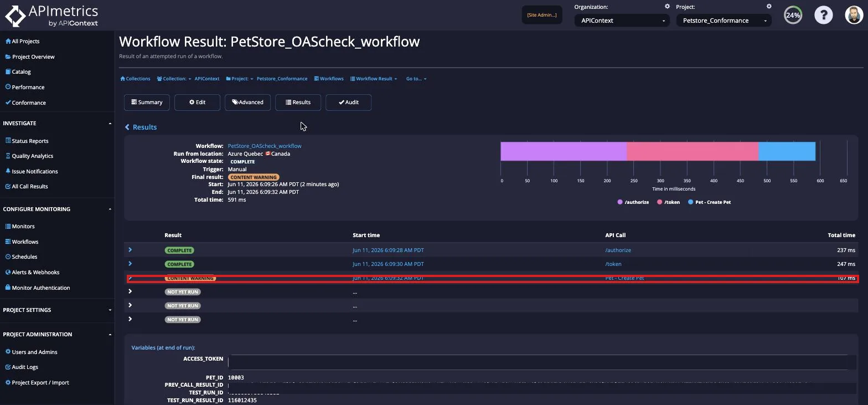
Task: Open Catalog in sidebar
Action: click(x=18, y=71)
